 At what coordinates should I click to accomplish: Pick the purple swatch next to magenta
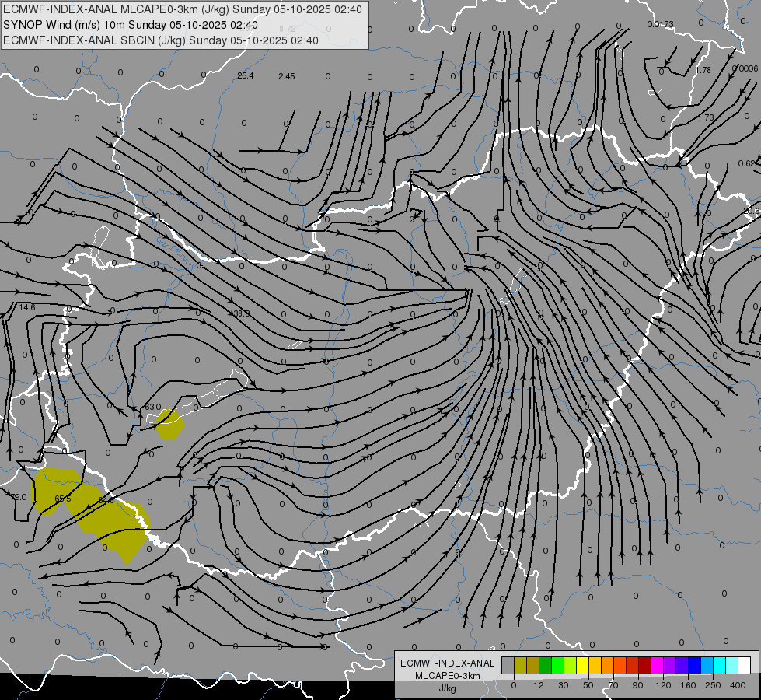670,665
